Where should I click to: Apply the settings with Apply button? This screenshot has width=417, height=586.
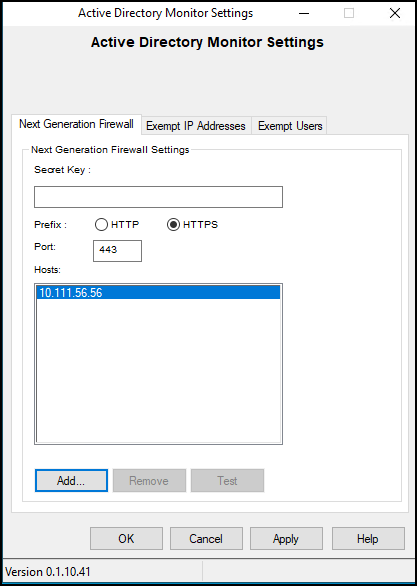point(286,539)
